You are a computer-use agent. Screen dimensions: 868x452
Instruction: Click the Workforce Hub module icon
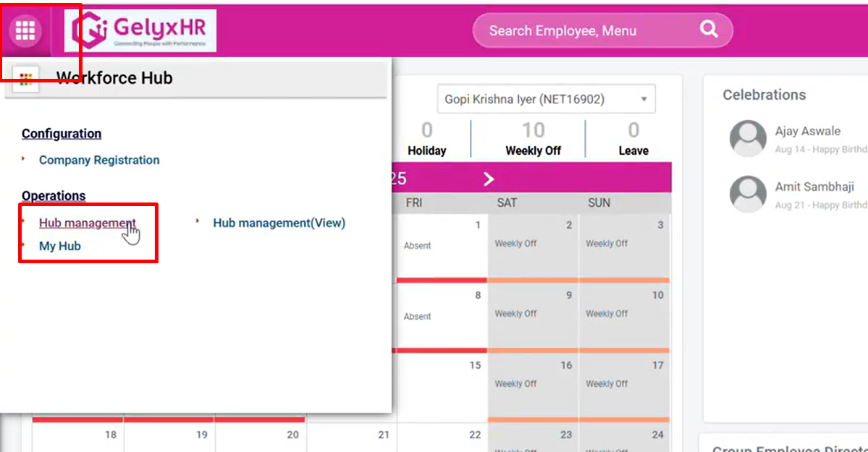pos(26,79)
